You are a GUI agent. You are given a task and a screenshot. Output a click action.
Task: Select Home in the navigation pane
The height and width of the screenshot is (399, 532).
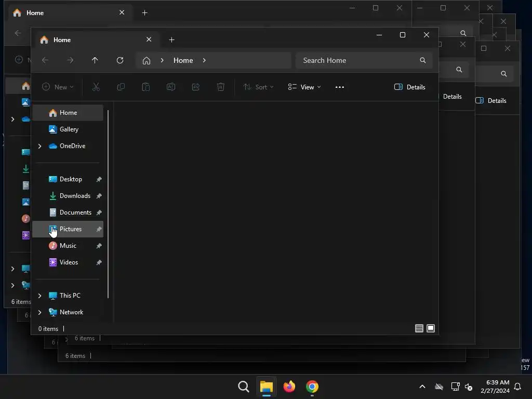pos(68,113)
